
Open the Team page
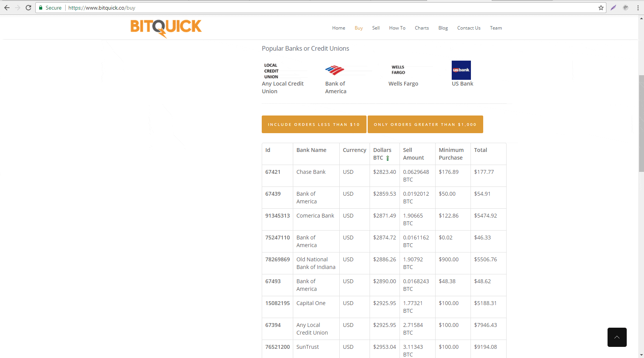(x=496, y=28)
